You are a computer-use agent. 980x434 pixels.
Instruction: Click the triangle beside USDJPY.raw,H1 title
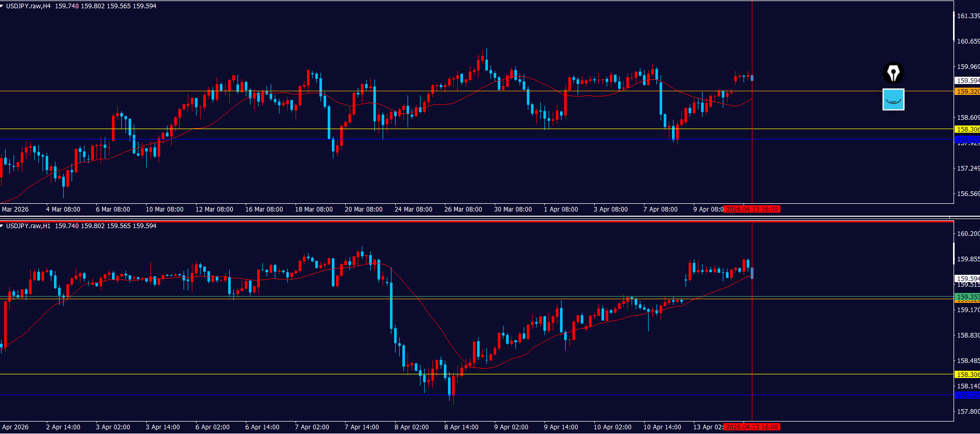pos(3,226)
